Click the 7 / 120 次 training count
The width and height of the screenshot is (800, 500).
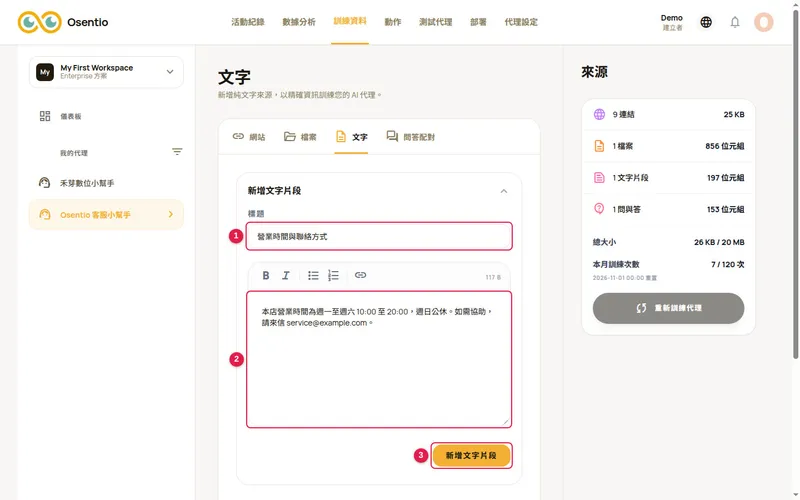tap(728, 264)
